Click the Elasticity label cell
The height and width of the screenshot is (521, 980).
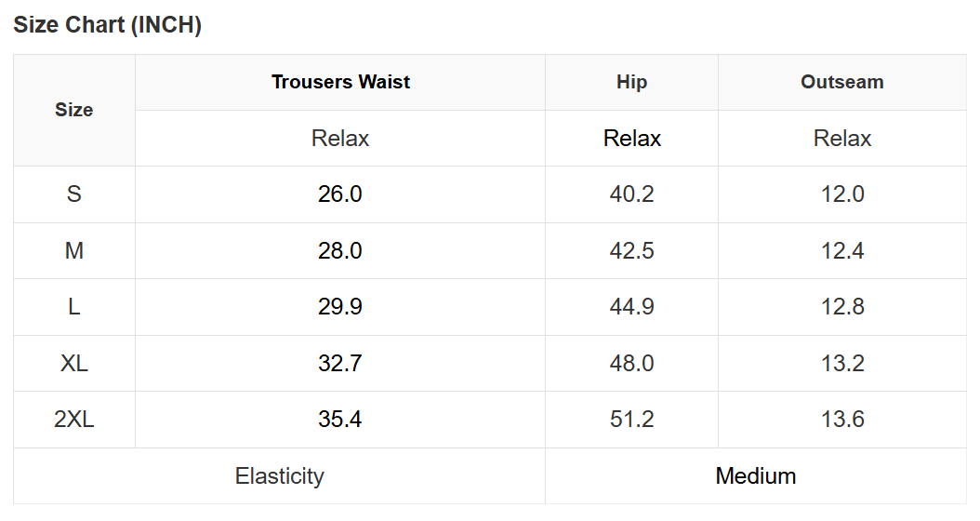point(279,476)
